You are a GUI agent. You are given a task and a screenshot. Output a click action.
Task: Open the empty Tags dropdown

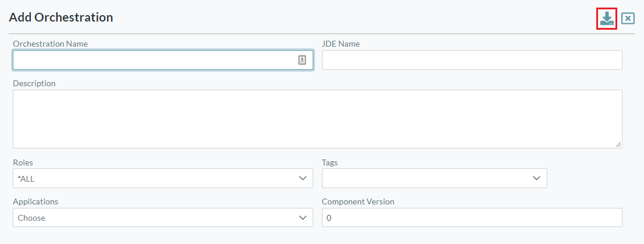click(428, 178)
